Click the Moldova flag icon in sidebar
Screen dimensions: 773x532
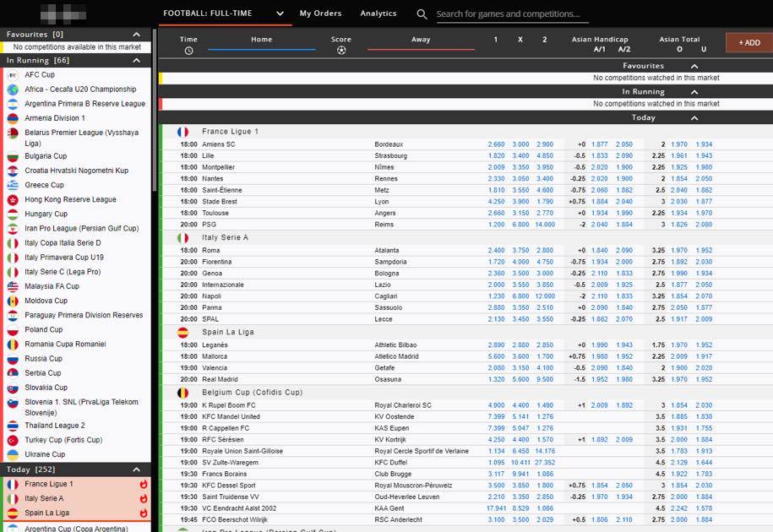click(13, 301)
